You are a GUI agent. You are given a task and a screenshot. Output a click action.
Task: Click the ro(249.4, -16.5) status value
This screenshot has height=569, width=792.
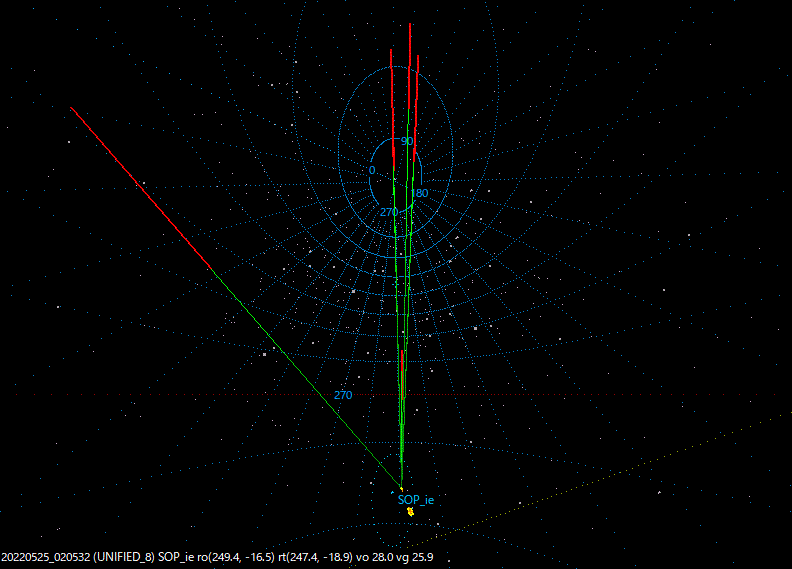[236, 557]
